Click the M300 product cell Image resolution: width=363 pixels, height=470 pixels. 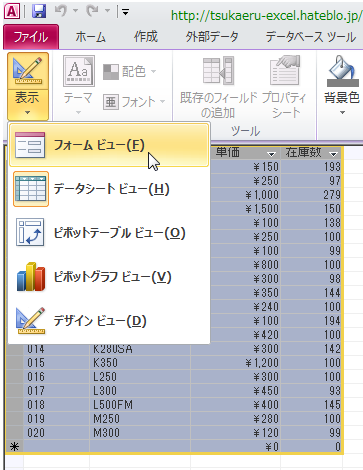[140, 433]
